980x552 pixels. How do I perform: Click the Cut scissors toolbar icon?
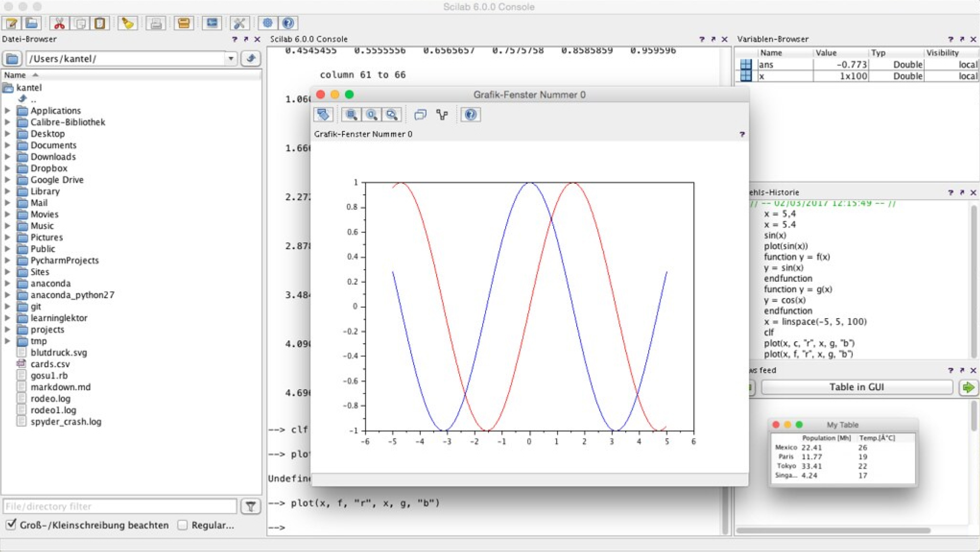(59, 23)
